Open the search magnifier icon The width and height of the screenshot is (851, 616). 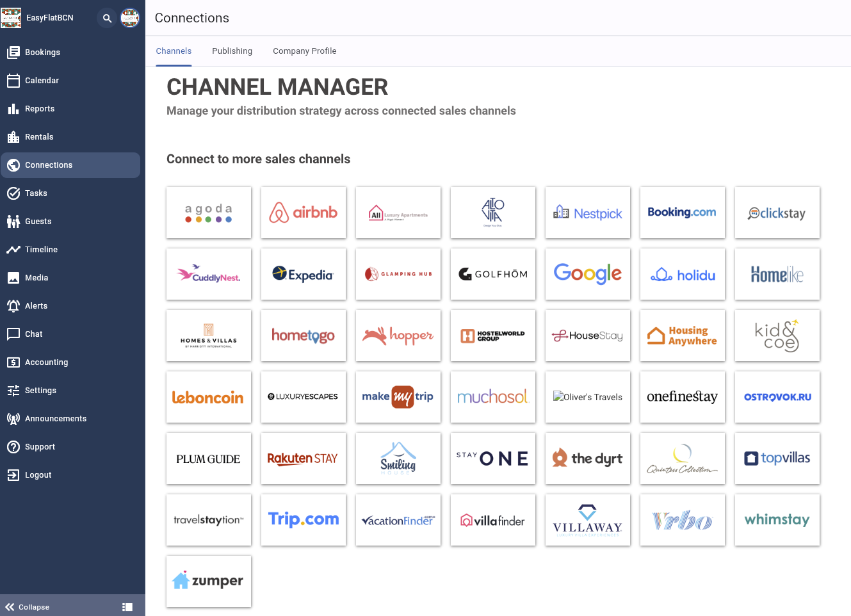tap(107, 18)
